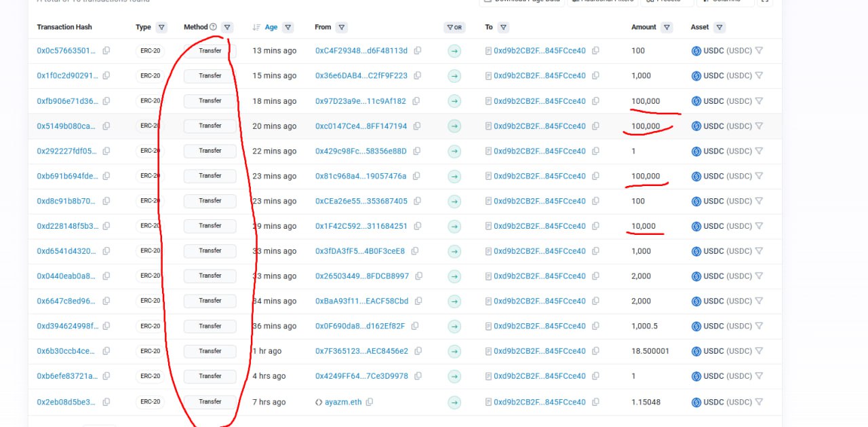Click the Transfer badge in the 0x0c57663501 row

pos(210,51)
